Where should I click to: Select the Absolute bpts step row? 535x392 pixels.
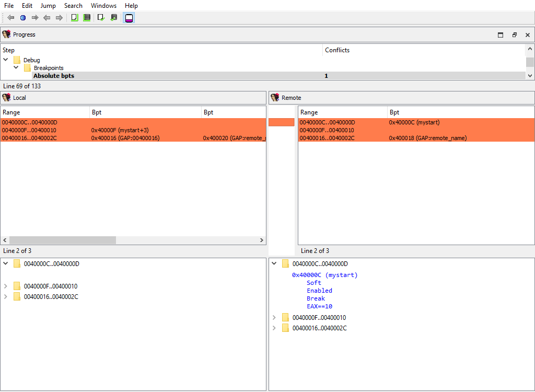pos(54,76)
